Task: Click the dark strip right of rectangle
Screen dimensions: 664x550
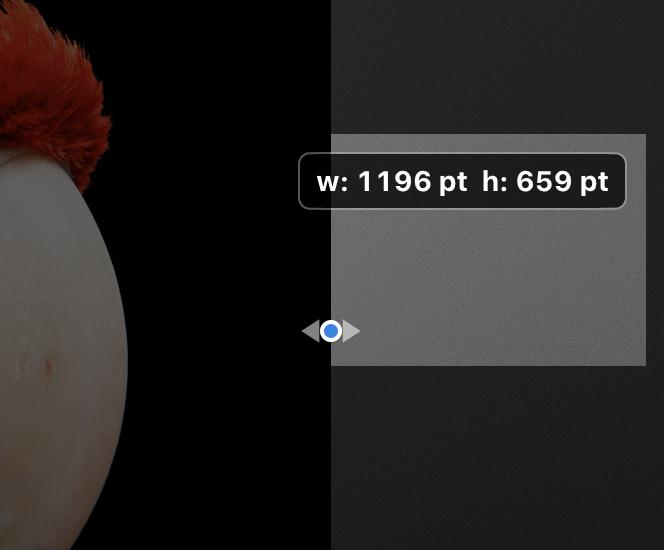Action: tap(655, 250)
